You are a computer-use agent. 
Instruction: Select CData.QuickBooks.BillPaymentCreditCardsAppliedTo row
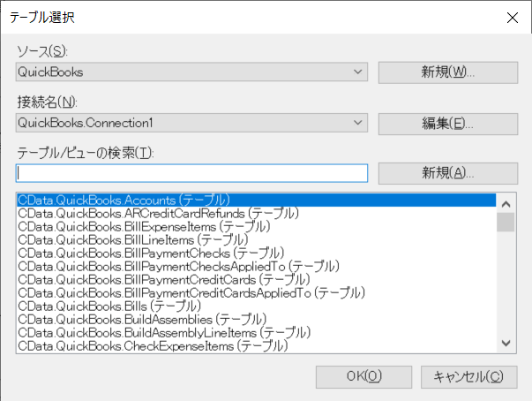pos(257,292)
